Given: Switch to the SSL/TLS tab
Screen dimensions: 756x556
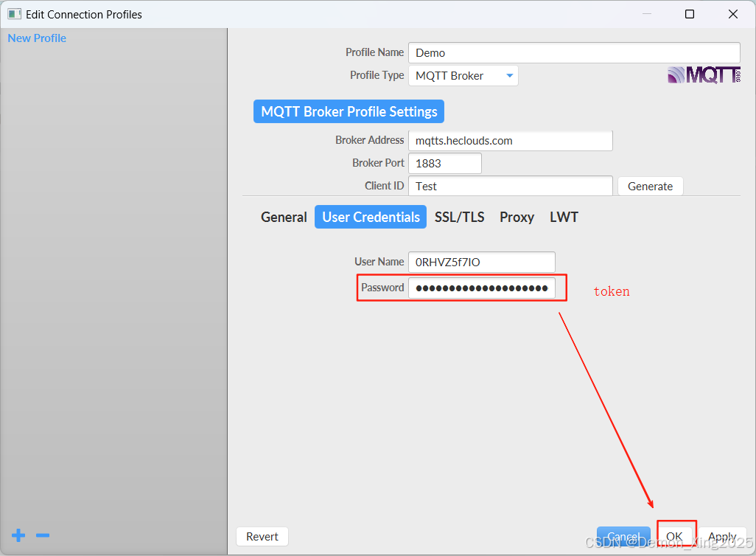Looking at the screenshot, I should (460, 218).
